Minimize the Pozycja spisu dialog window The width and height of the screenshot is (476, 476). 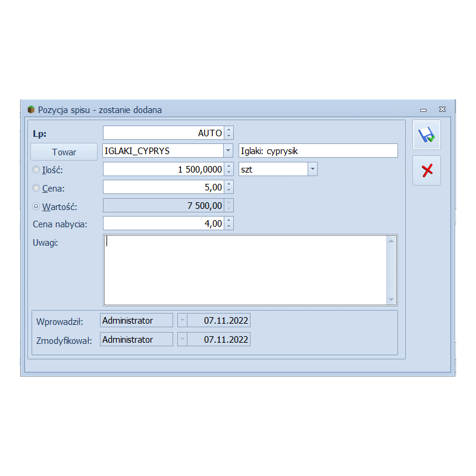(423, 110)
